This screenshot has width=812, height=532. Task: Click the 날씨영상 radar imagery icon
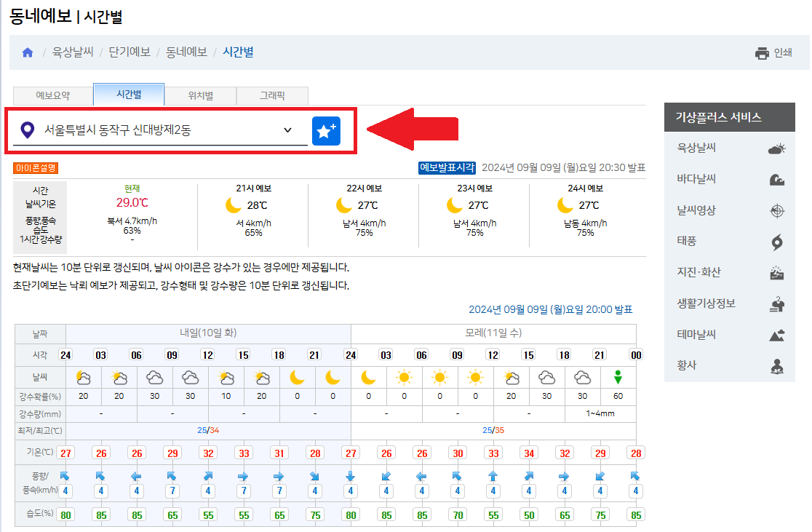point(776,210)
